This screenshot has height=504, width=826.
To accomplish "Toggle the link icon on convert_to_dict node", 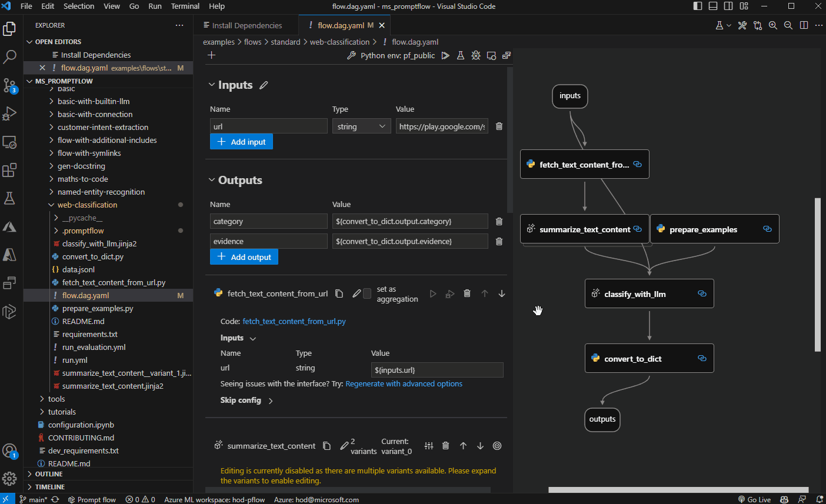I will pyautogui.click(x=702, y=358).
